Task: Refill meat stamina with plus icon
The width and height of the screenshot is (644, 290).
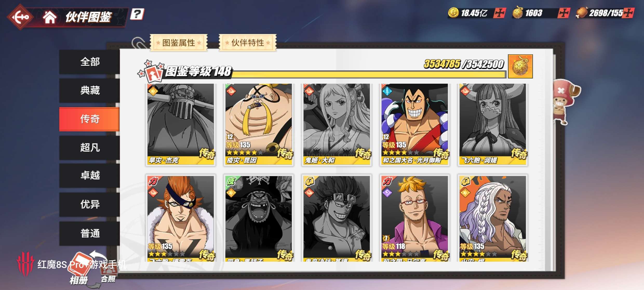Action: coord(629,13)
